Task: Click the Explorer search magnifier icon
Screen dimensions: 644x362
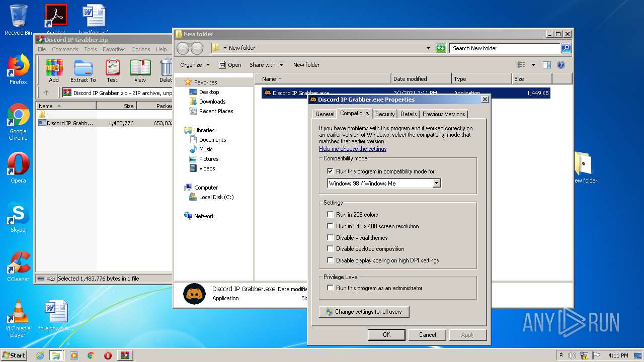Action: coord(566,48)
